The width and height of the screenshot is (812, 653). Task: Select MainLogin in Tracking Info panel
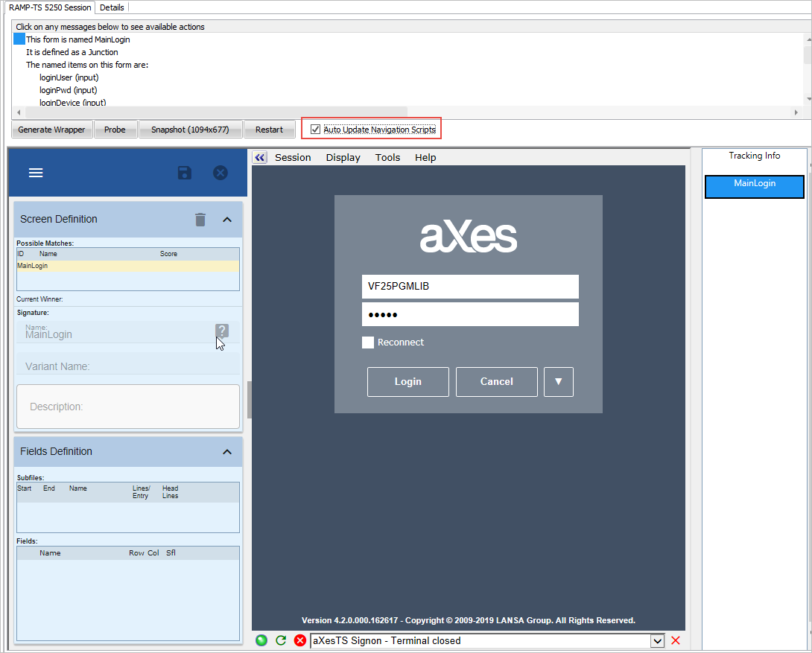(755, 186)
